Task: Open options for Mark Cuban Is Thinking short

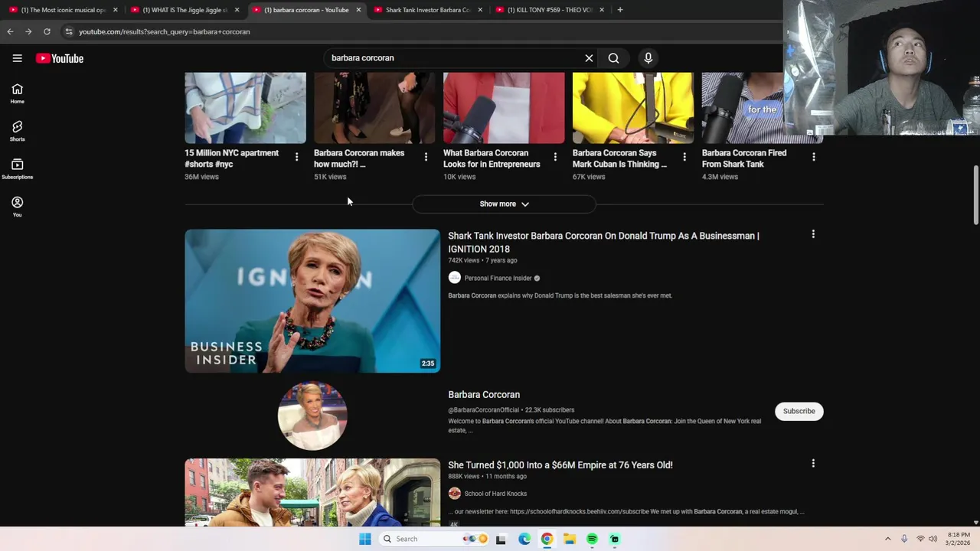Action: coord(684,157)
